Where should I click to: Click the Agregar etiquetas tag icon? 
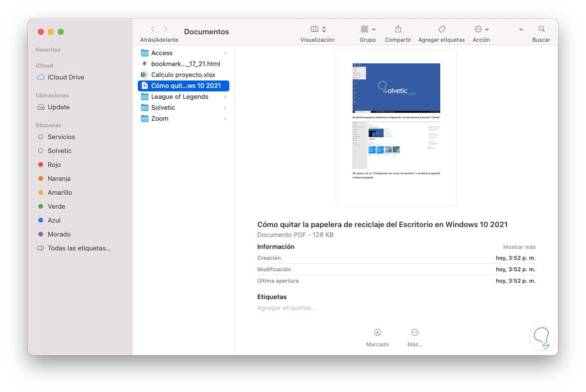[441, 29]
